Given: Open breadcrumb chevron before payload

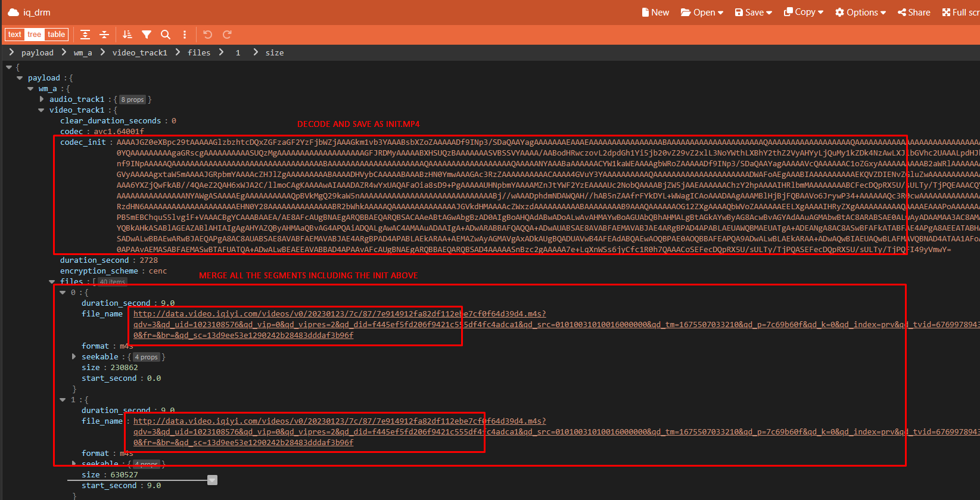Looking at the screenshot, I should click(x=11, y=52).
